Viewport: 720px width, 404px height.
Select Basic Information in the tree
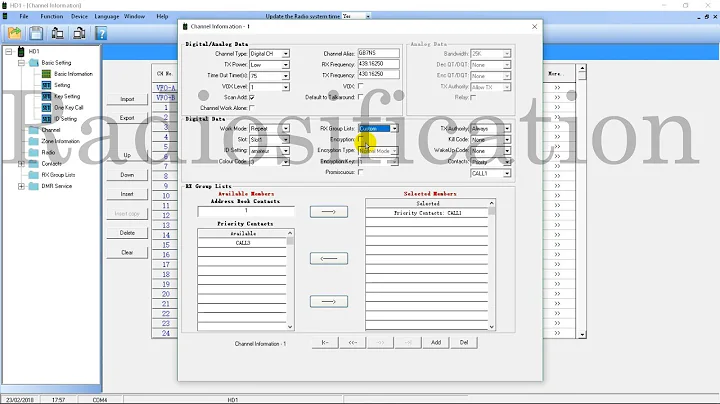click(x=73, y=74)
